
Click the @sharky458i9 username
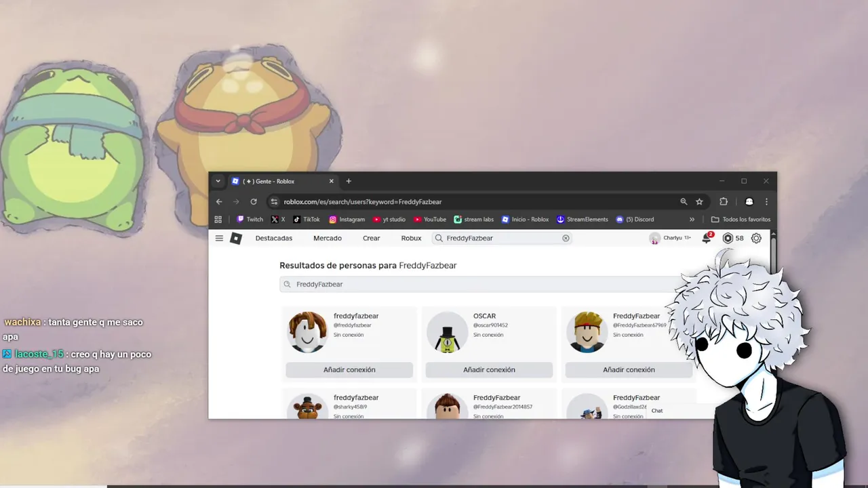click(350, 407)
